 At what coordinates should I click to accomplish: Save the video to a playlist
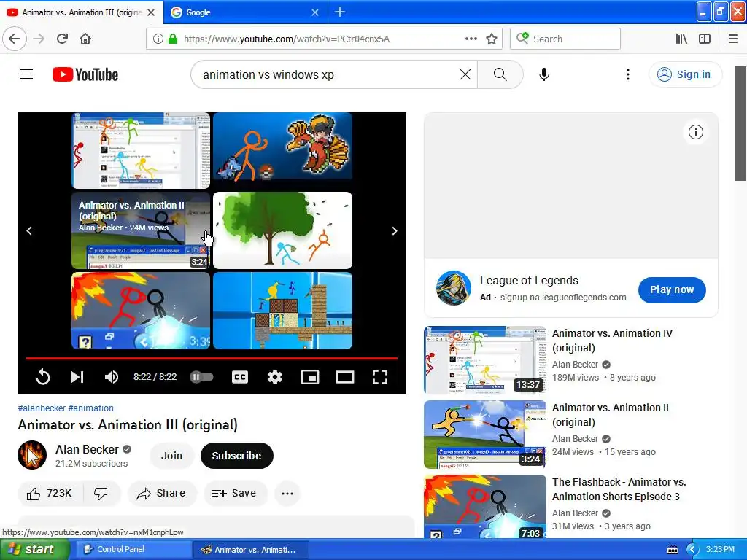(x=235, y=494)
